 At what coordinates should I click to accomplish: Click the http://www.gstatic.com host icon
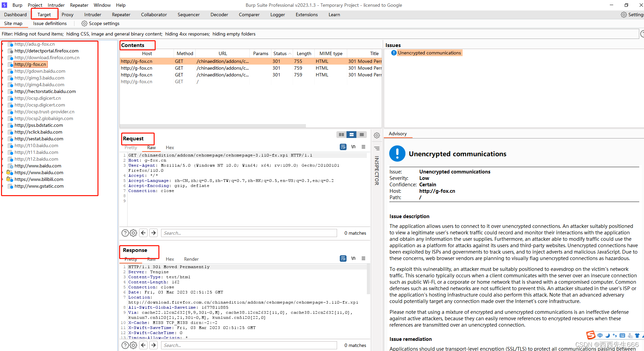tap(10, 186)
